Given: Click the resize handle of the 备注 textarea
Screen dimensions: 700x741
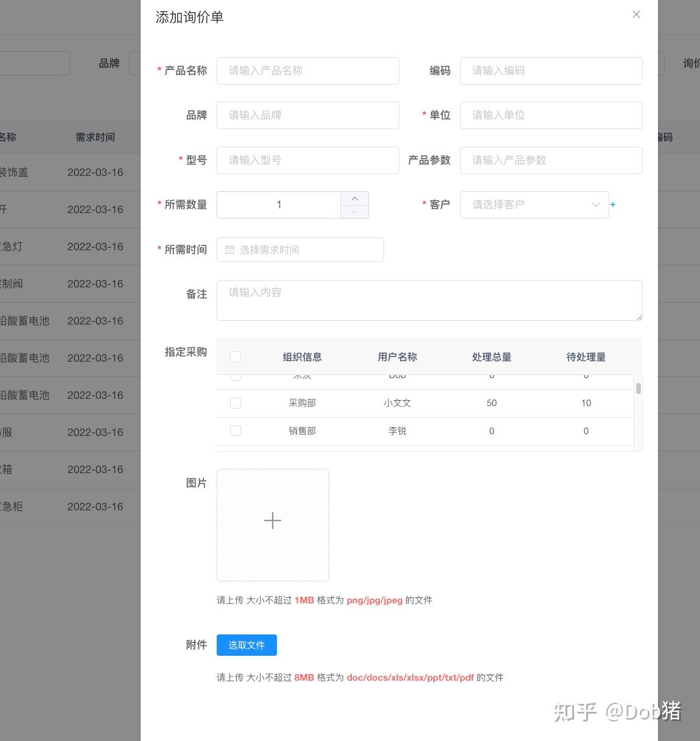Looking at the screenshot, I should (x=639, y=317).
